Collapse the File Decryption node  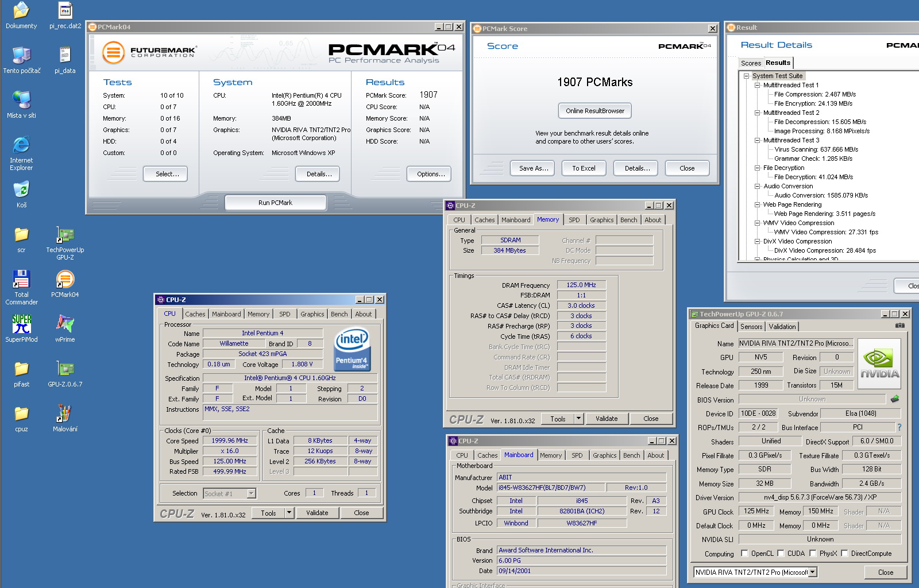click(x=757, y=168)
